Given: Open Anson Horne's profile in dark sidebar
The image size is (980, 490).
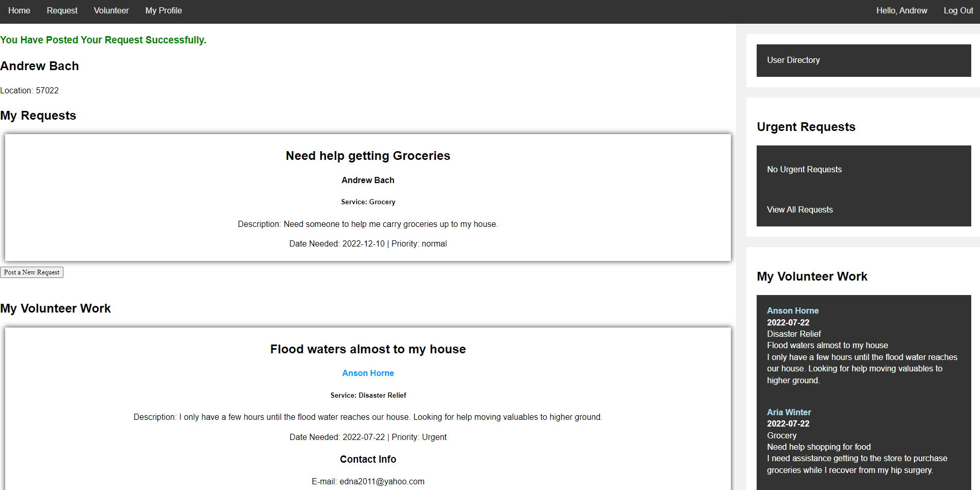Looking at the screenshot, I should point(792,311).
